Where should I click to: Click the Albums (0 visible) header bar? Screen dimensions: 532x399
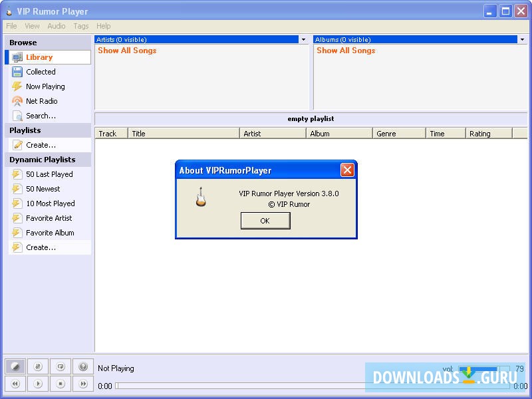416,39
